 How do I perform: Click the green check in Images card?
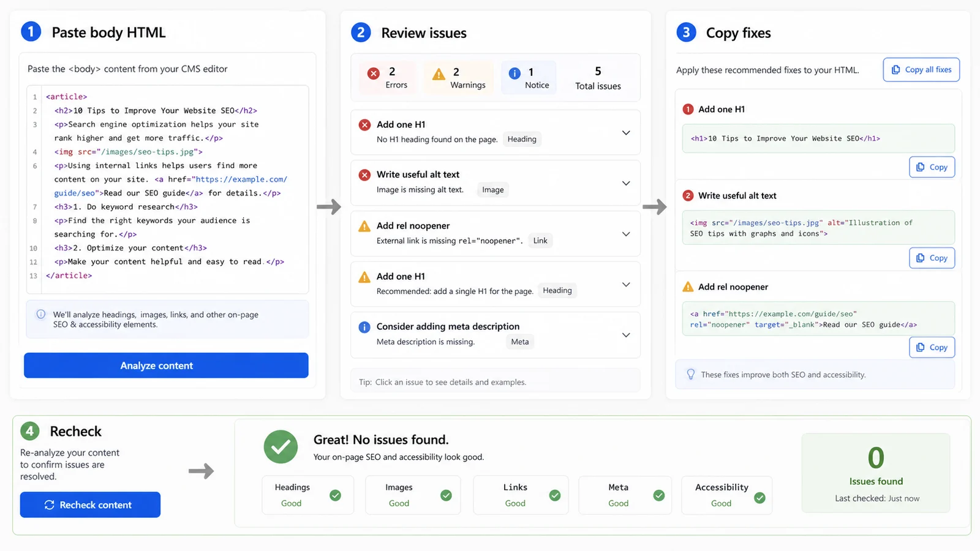446,495
